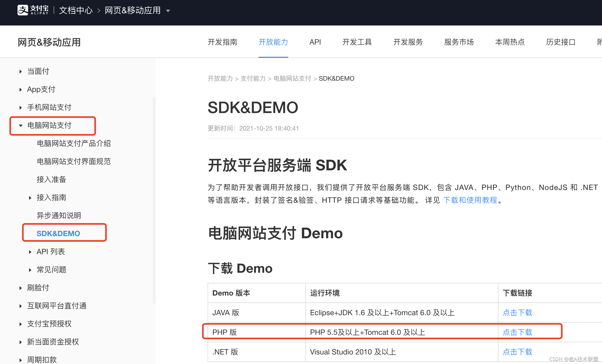This screenshot has width=602, height=364.
Task: Go to 文档中心 in header
Action: [x=76, y=10]
